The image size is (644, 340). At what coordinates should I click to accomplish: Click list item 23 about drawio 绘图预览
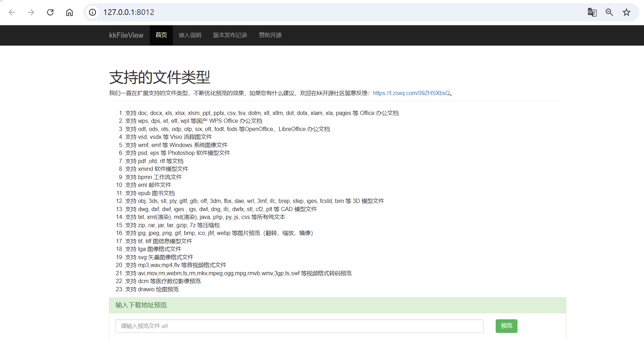[x=152, y=289]
